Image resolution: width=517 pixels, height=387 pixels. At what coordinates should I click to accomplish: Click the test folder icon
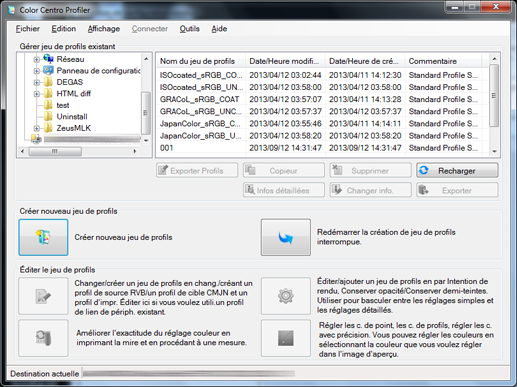click(48, 105)
